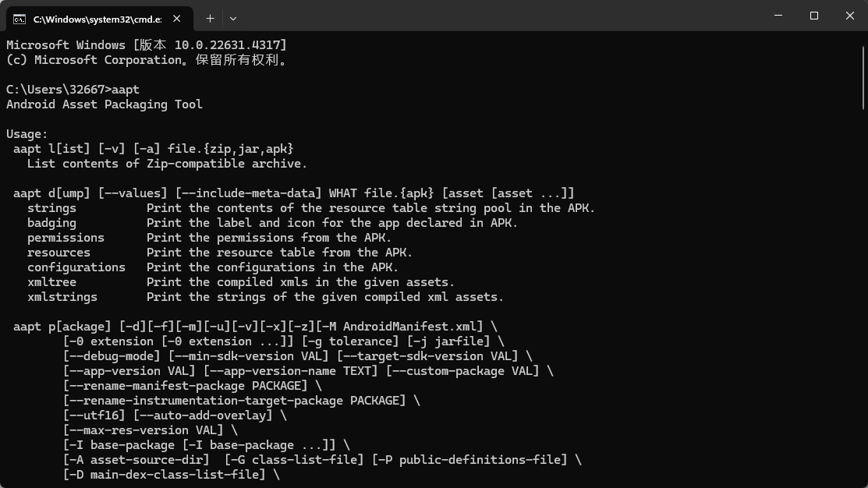Maximize the terminal window

tap(814, 16)
